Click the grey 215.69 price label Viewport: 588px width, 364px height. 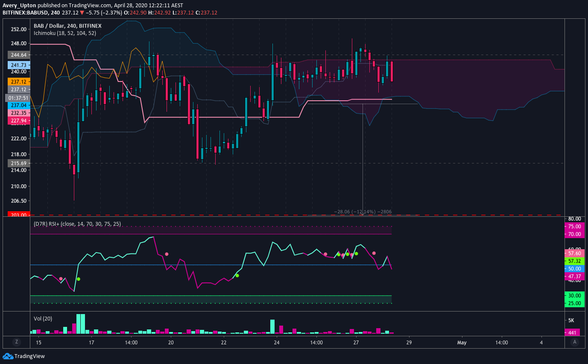(x=19, y=163)
